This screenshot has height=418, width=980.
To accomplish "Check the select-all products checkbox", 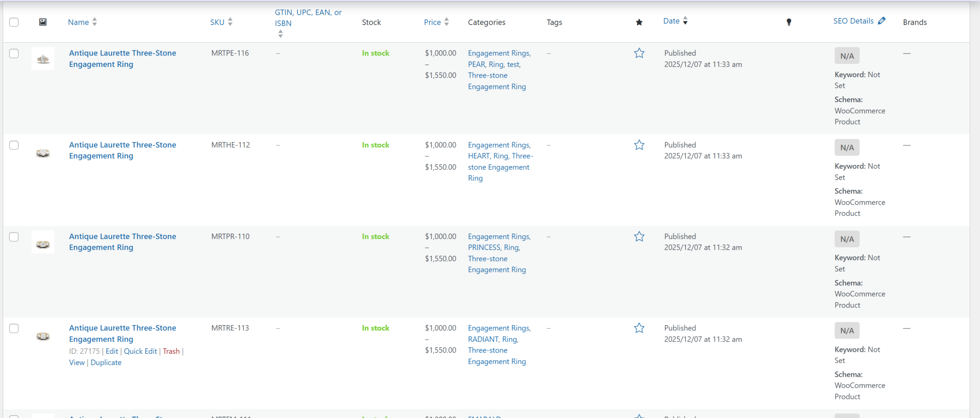I will pyautogui.click(x=14, y=22).
